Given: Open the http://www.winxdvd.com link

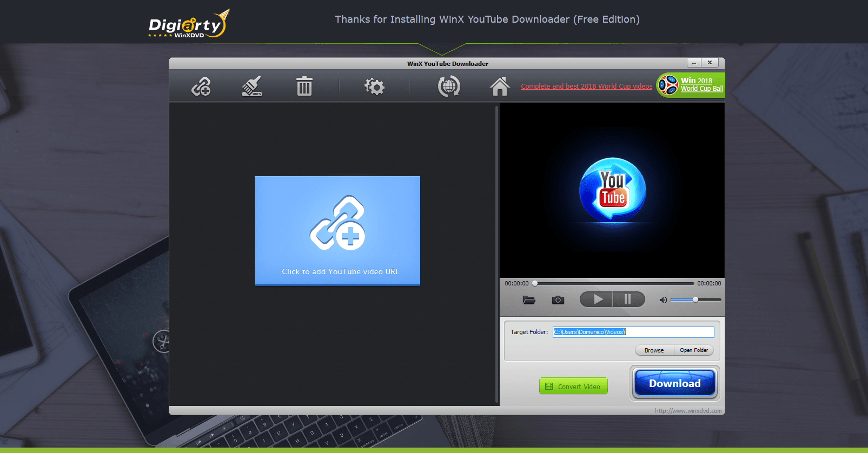Looking at the screenshot, I should click(688, 411).
